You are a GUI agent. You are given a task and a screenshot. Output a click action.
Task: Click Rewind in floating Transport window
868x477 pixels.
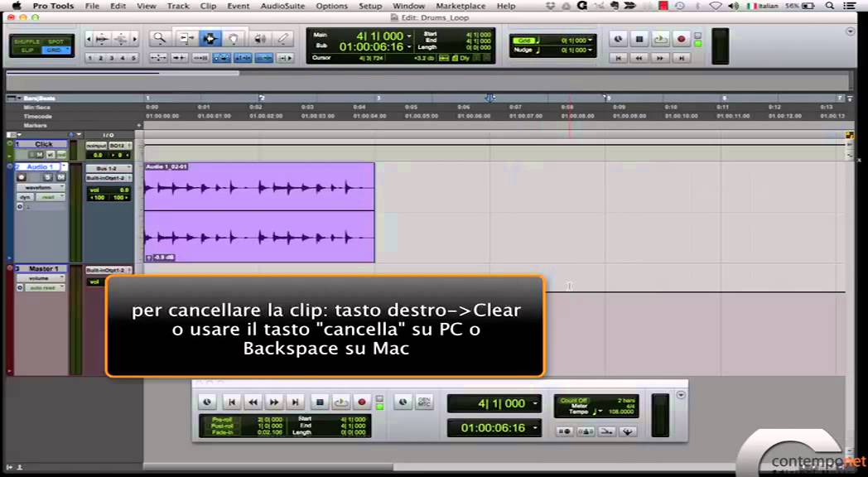point(253,402)
